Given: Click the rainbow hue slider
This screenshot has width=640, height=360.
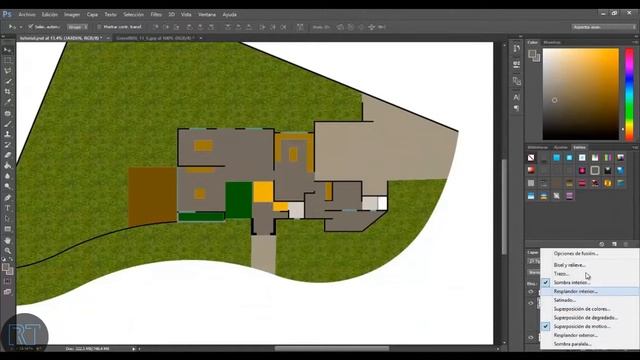Looking at the screenshot, I should point(629,94).
